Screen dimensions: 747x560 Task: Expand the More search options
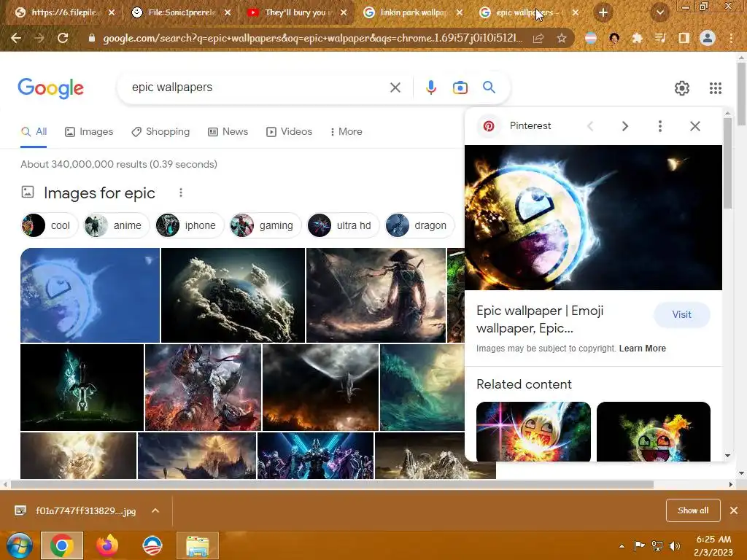click(x=346, y=132)
